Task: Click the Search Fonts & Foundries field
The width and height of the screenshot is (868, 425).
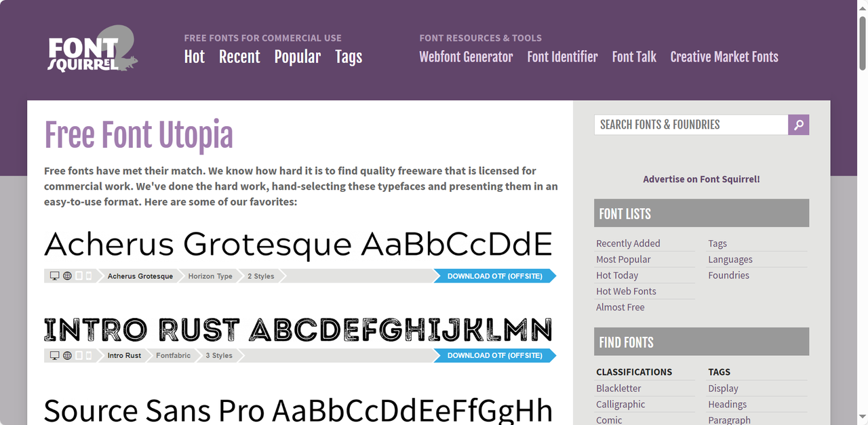Action: (x=690, y=125)
